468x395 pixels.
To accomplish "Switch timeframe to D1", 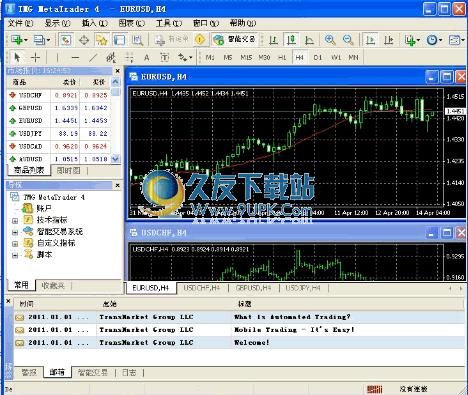I will [x=317, y=58].
